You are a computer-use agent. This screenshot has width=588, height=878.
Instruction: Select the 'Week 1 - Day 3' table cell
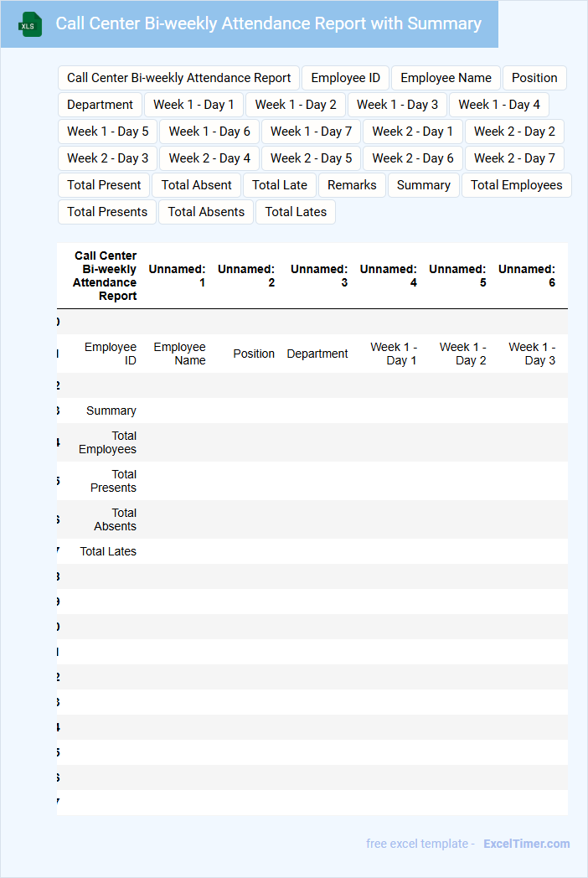(x=526, y=354)
